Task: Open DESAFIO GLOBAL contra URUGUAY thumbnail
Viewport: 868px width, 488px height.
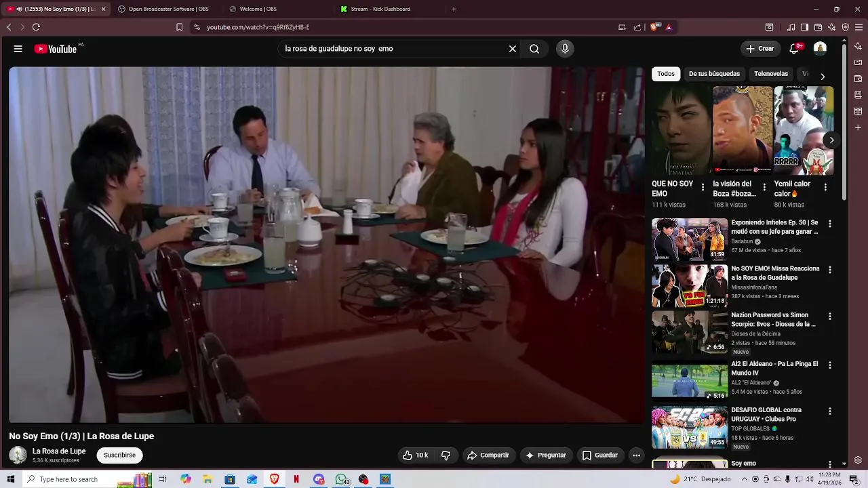Action: pyautogui.click(x=690, y=427)
